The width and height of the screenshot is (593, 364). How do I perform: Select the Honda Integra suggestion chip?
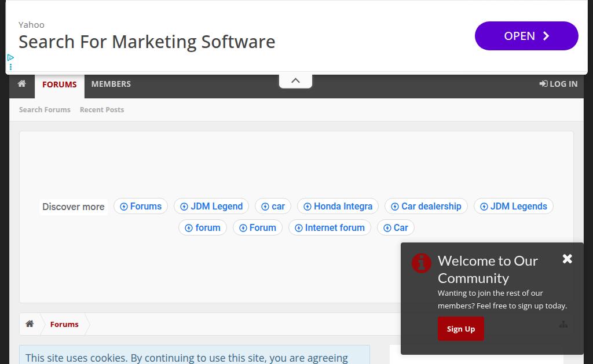point(338,207)
